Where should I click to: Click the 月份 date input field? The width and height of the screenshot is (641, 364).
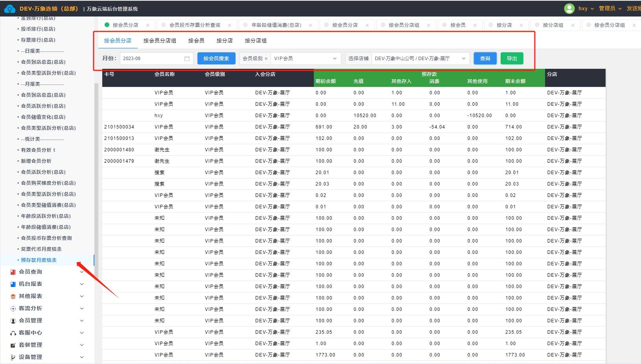(157, 59)
